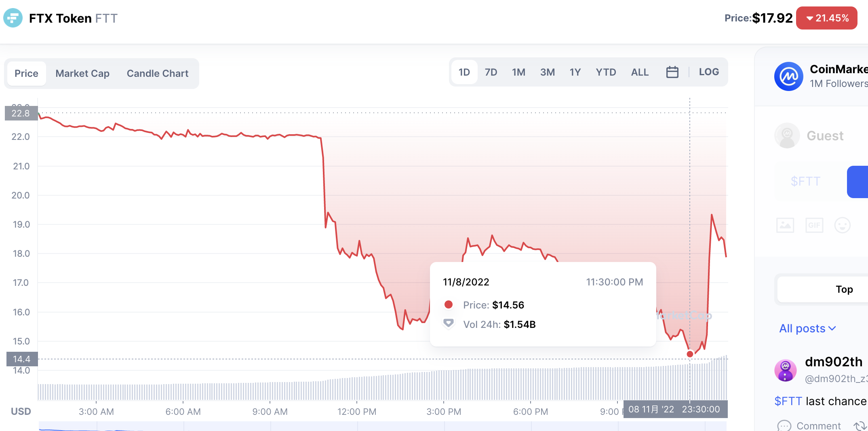Click the image upload icon
This screenshot has height=431, width=868.
(x=785, y=225)
